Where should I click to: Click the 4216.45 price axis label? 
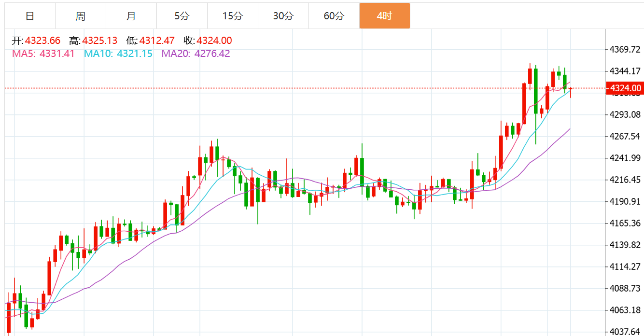click(x=625, y=180)
